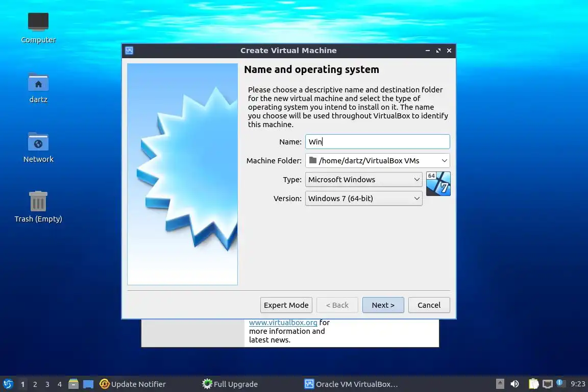588x392 pixels.
Task: Open the dartz home folder icon
Action: point(38,87)
